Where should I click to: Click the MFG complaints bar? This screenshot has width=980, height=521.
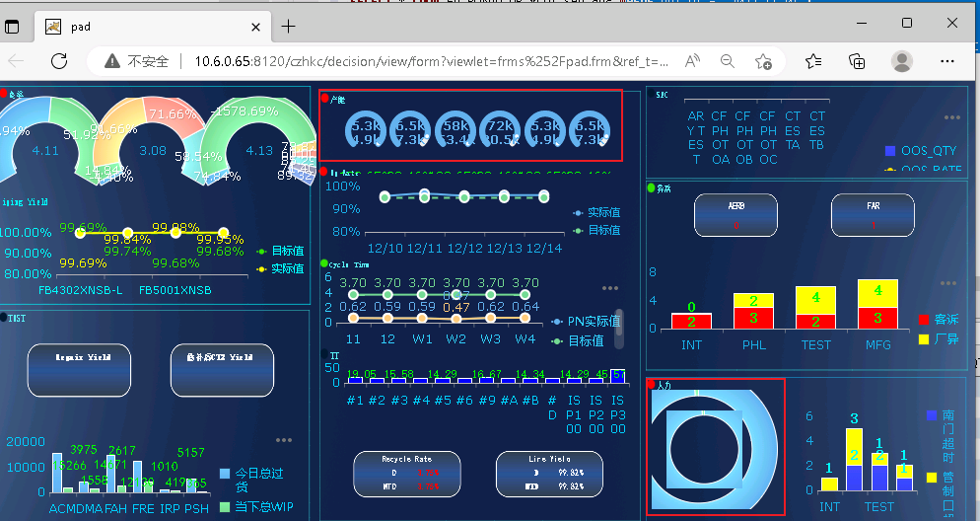tap(877, 304)
